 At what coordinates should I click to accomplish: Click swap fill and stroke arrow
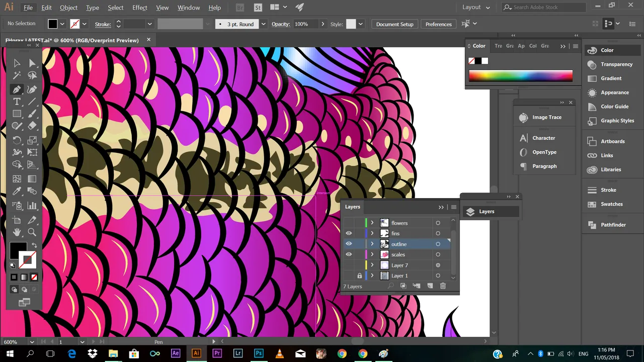pos(34,245)
